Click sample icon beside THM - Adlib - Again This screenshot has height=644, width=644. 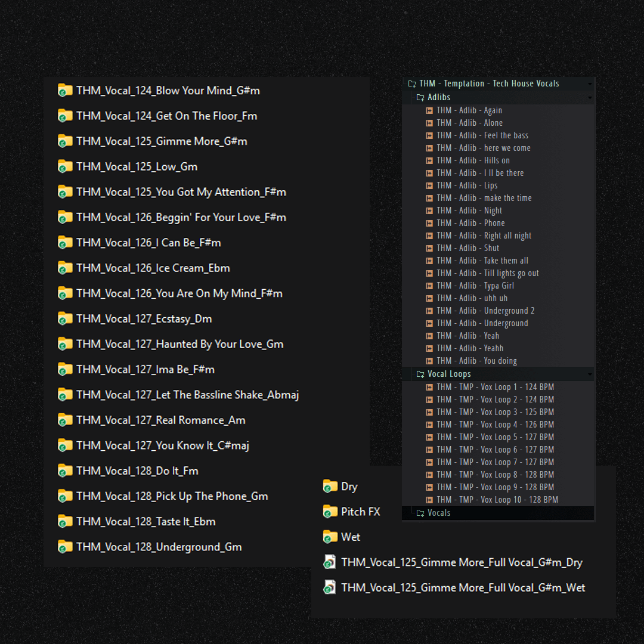tap(429, 110)
